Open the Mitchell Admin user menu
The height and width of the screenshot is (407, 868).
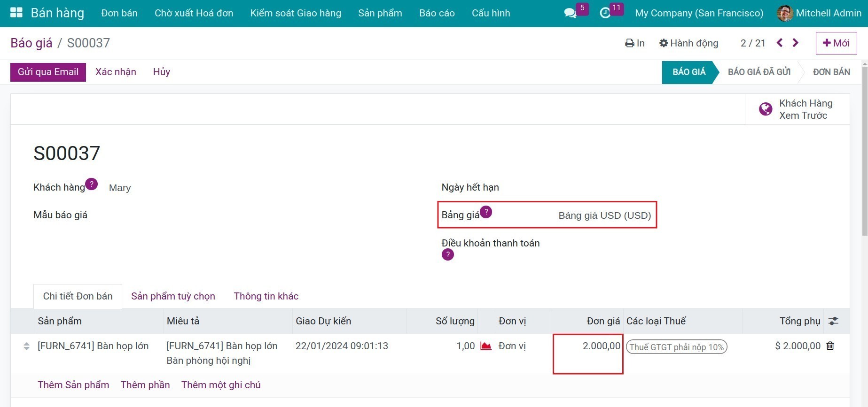click(x=819, y=13)
